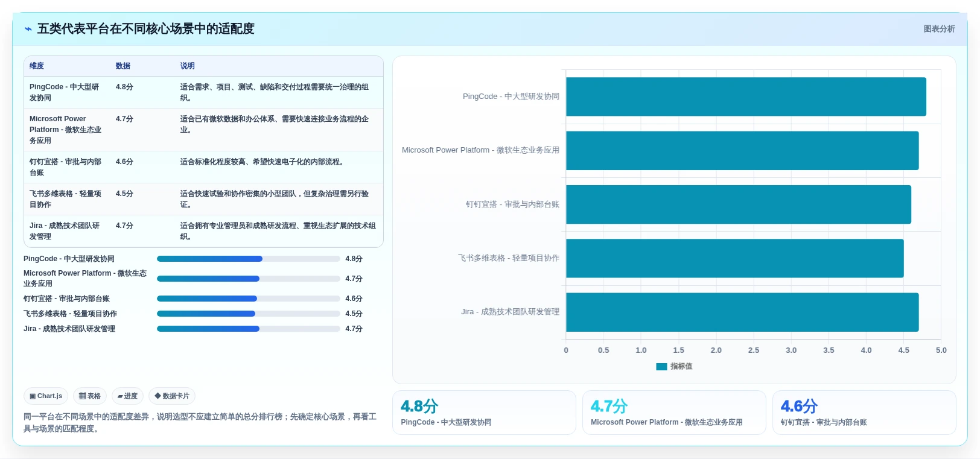Open the 4.6分 钉钉宜搭 data card
The height and width of the screenshot is (459, 980).
pyautogui.click(x=864, y=413)
